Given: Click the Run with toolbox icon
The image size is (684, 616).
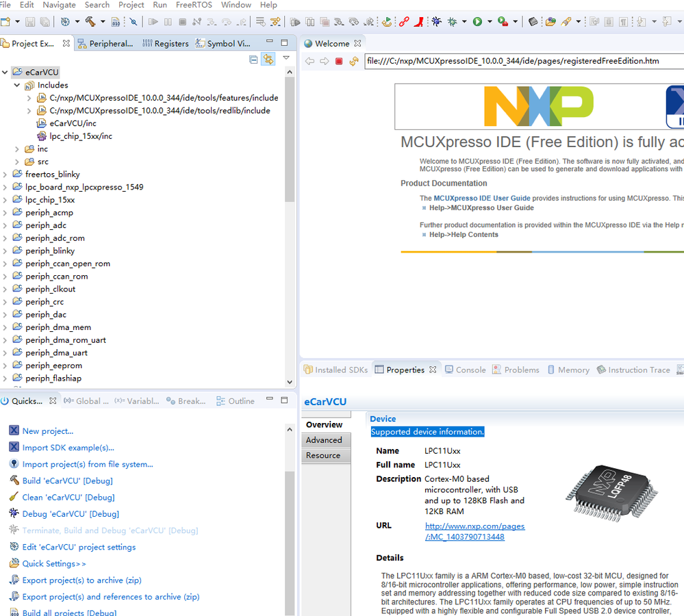Looking at the screenshot, I should (x=503, y=21).
